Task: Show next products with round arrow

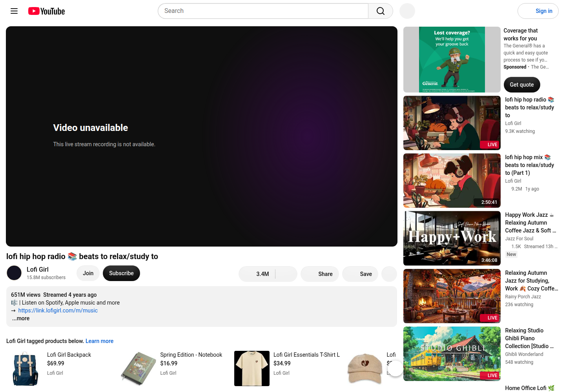Action: (395, 368)
